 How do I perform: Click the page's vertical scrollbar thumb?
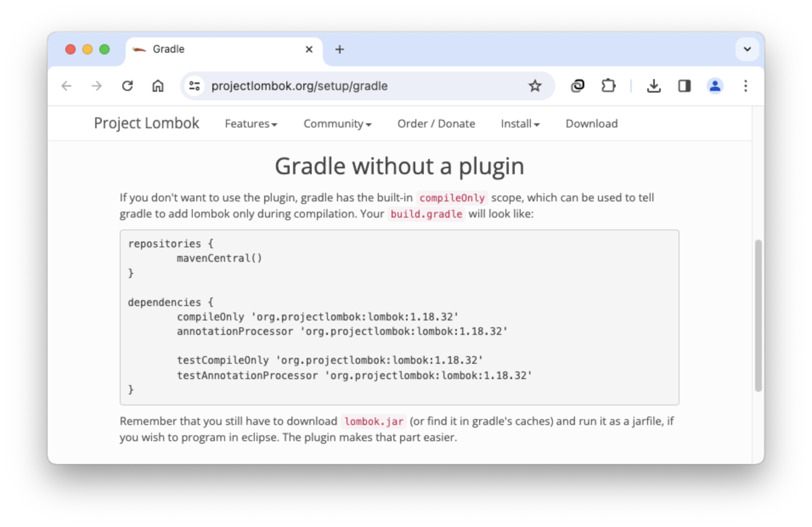[758, 315]
